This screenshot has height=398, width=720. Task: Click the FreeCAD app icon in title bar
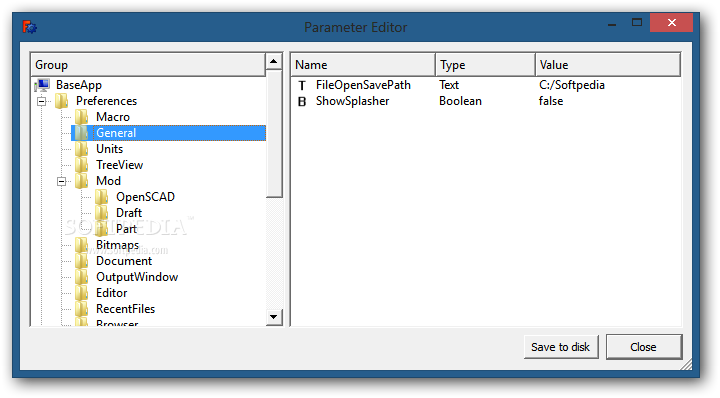[x=29, y=27]
